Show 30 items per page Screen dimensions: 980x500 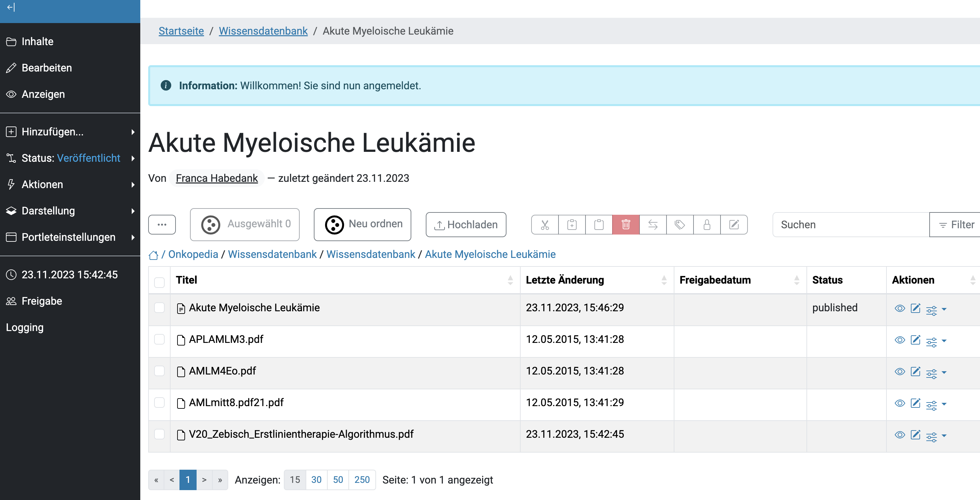point(316,480)
